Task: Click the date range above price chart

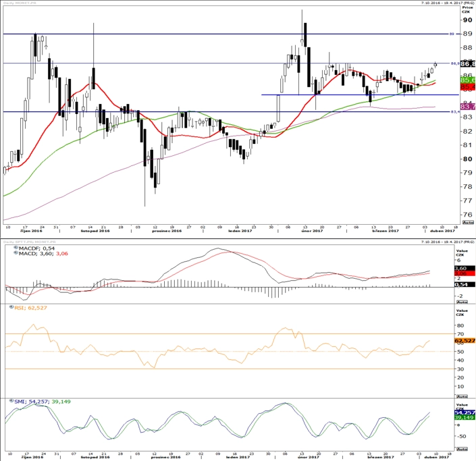Action: point(448,3)
